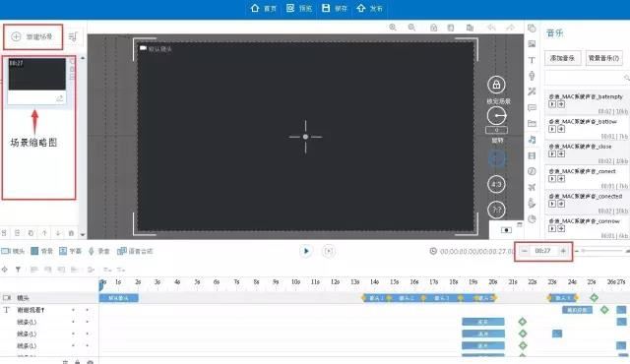Select the Camera tab above timeline
This screenshot has width=630, height=364.
(13, 251)
